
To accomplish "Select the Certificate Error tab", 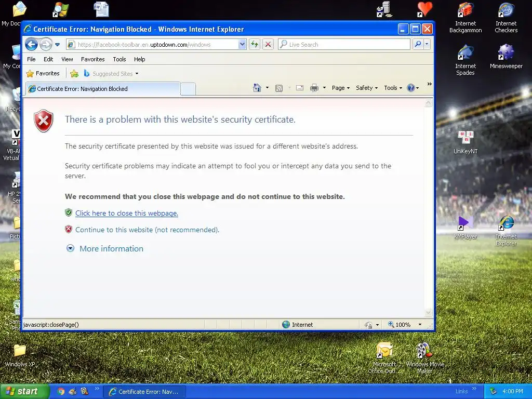I will click(103, 89).
